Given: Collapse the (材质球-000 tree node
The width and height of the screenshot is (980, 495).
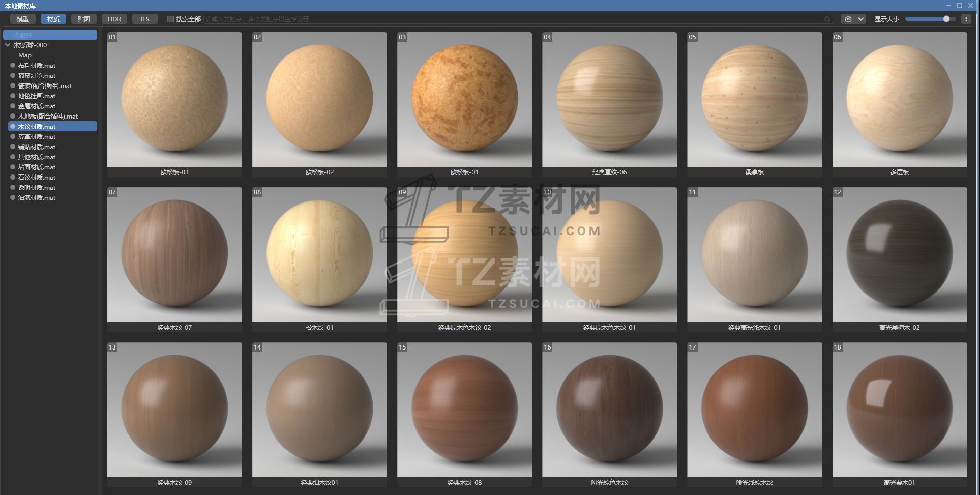Looking at the screenshot, I should coord(8,45).
